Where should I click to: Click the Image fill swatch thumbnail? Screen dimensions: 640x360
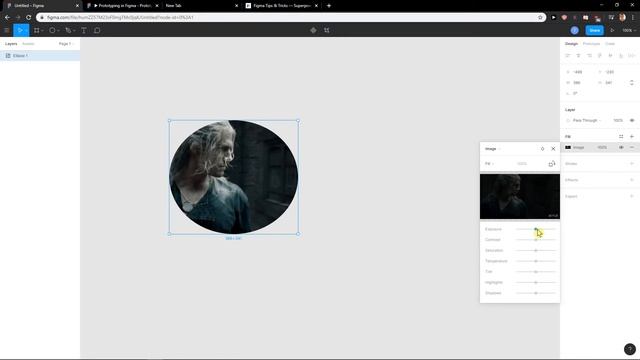(568, 147)
